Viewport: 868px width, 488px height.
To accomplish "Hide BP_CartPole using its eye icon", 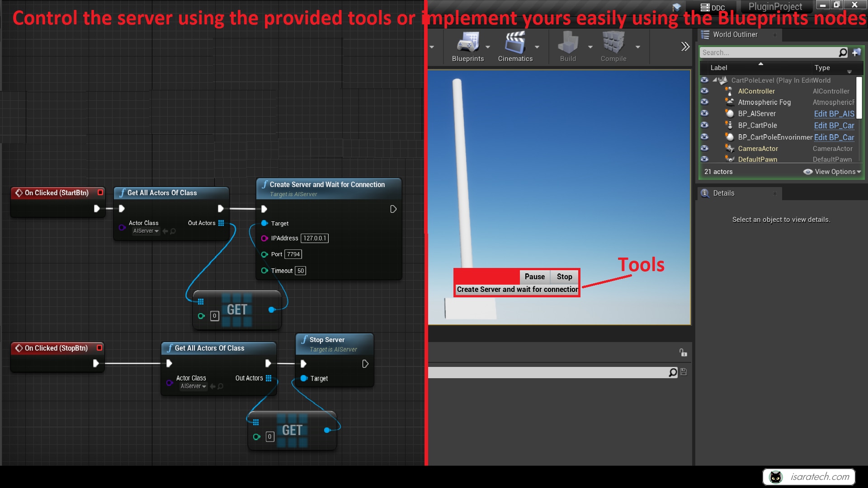I will [705, 125].
